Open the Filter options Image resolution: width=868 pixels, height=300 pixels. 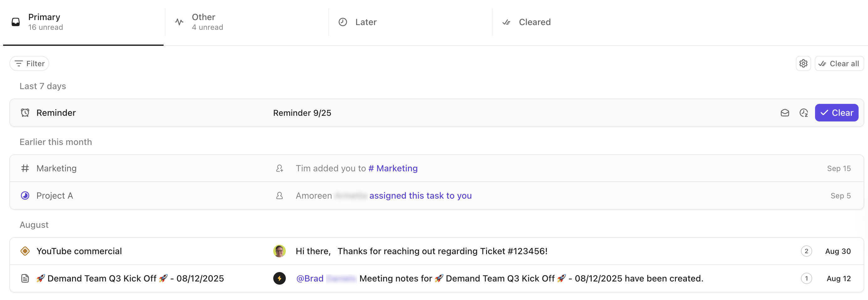click(x=29, y=63)
